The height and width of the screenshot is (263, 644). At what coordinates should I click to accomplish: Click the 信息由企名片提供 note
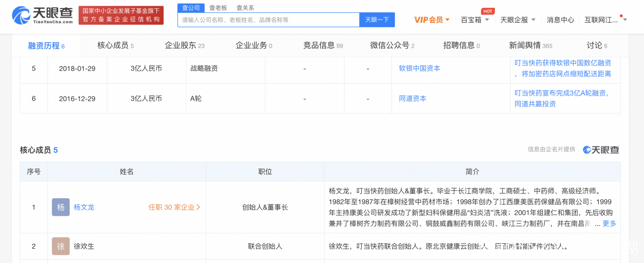click(x=551, y=149)
